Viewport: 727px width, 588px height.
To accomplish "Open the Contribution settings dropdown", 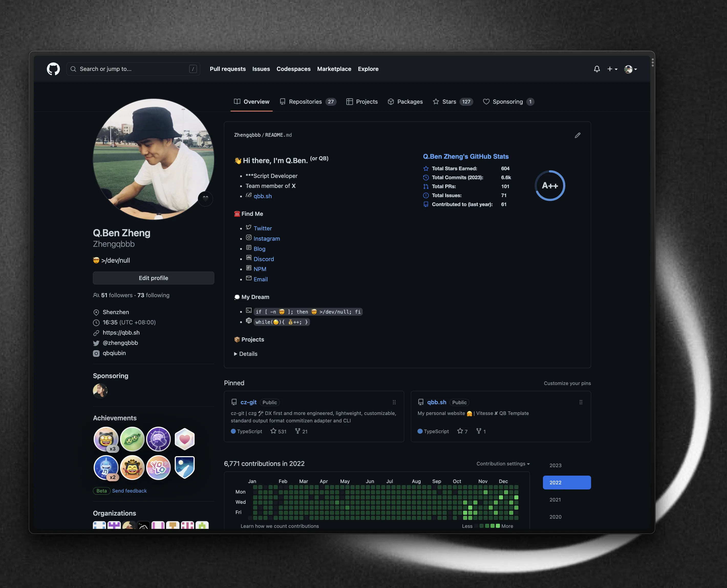I will [x=503, y=464].
